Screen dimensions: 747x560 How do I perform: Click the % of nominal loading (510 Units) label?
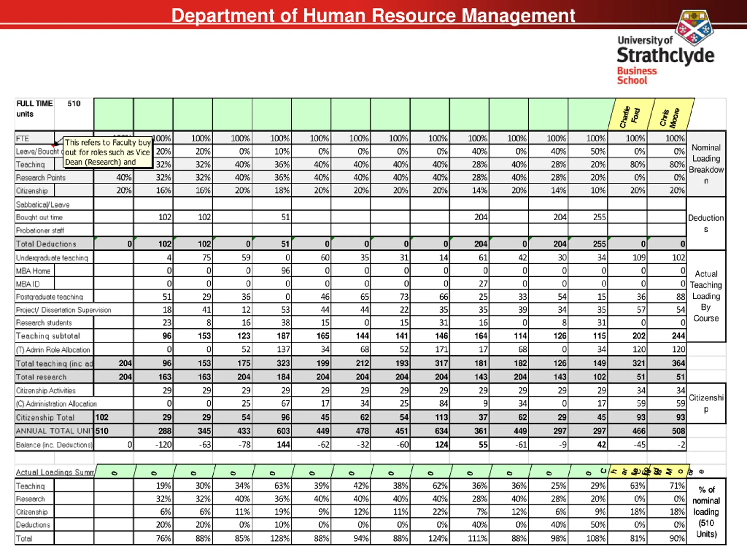(706, 512)
